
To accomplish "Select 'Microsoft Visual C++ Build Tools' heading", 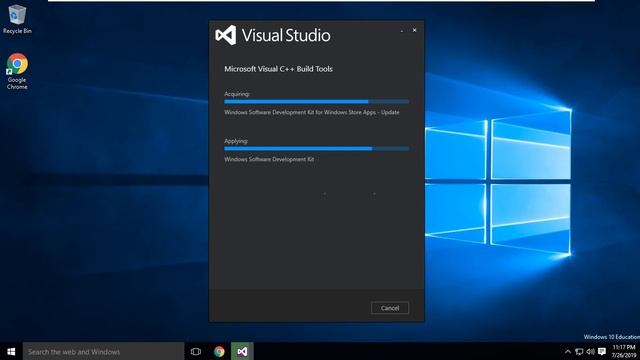I will pos(278,69).
